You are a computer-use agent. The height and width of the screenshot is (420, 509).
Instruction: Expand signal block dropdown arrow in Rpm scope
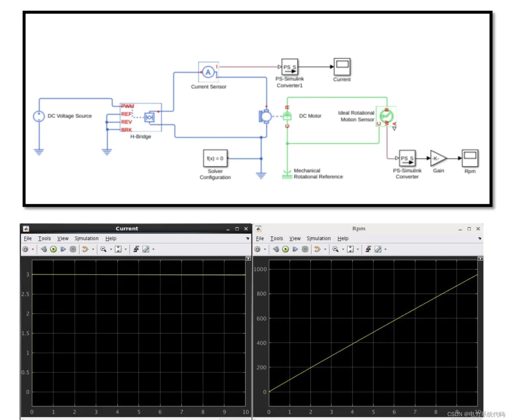[x=325, y=249]
